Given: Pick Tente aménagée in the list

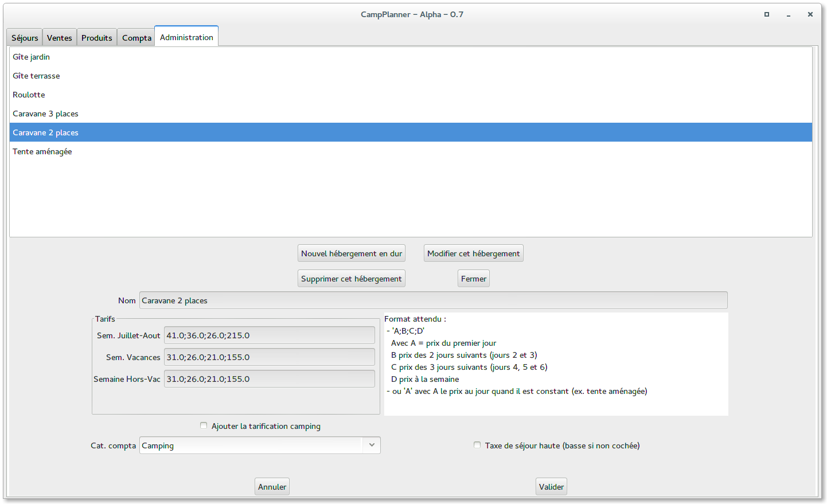Looking at the screenshot, I should [x=42, y=151].
